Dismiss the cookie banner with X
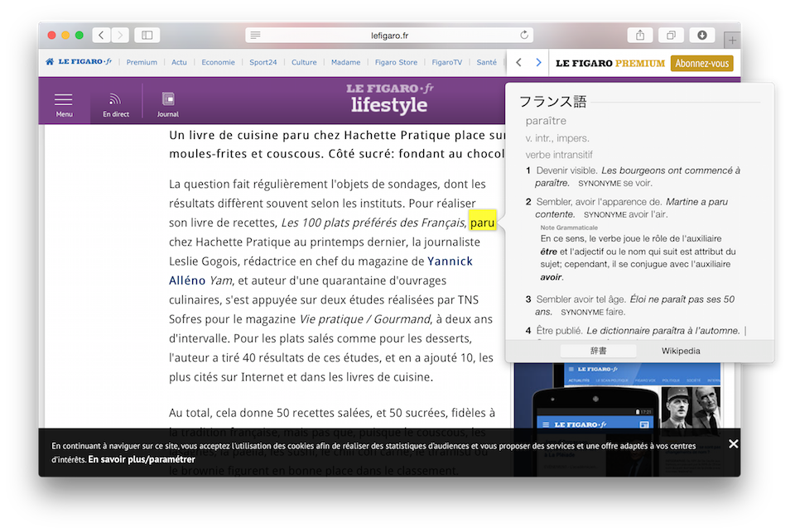The height and width of the screenshot is (532, 795). tap(733, 444)
